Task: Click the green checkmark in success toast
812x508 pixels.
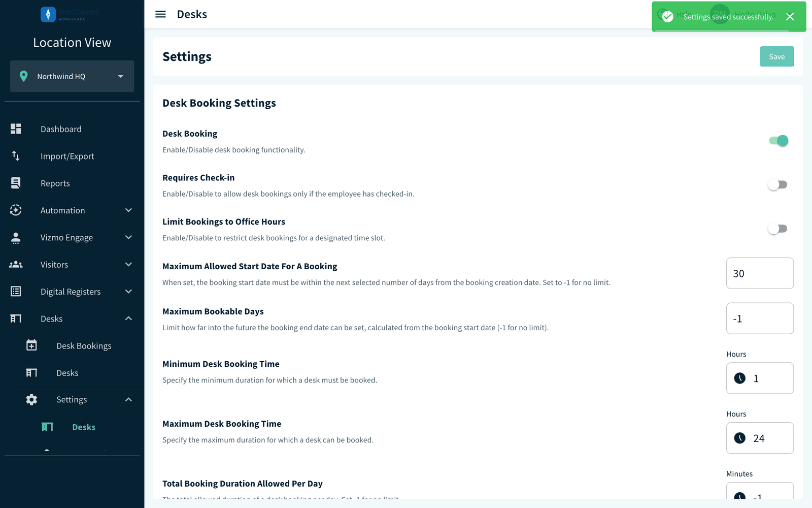Action: (668, 17)
